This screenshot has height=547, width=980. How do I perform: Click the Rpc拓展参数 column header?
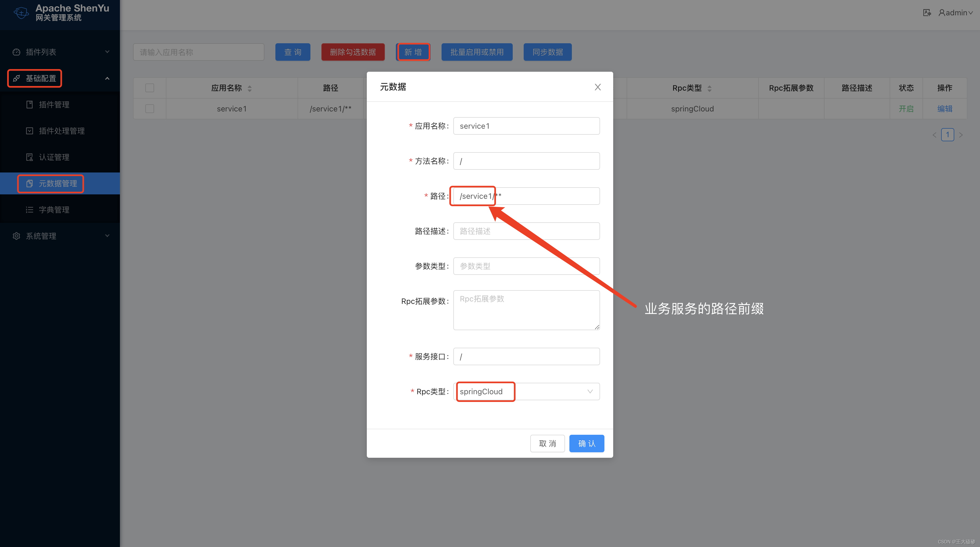point(791,88)
